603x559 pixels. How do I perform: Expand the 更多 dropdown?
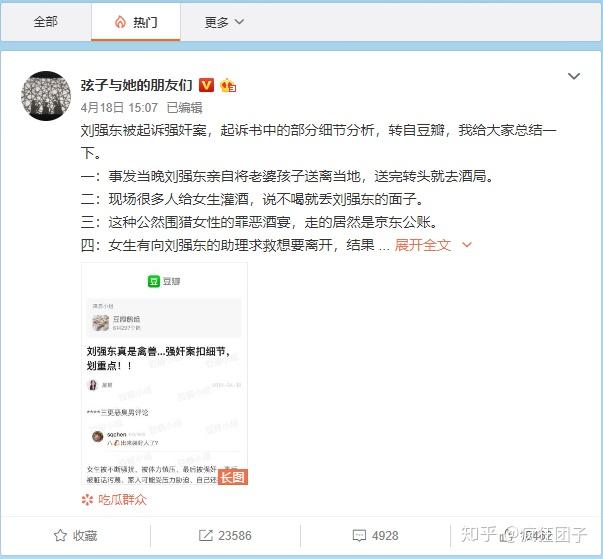(x=224, y=22)
